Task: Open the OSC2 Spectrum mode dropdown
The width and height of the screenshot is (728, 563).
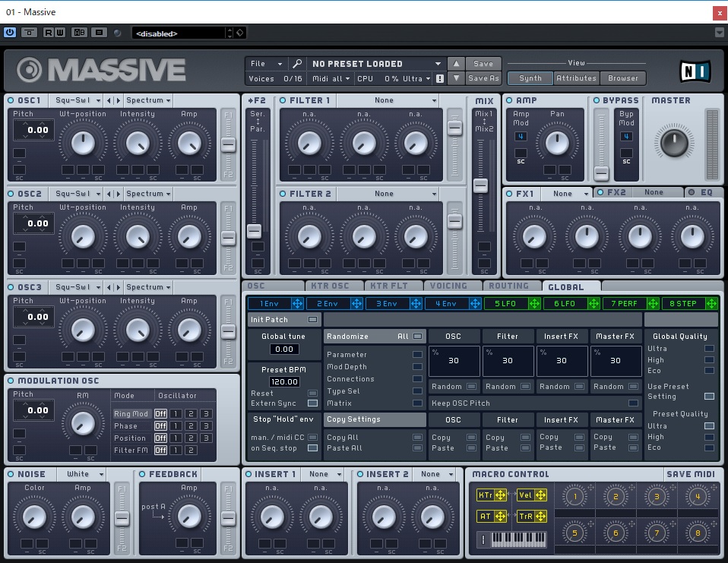Action: [x=148, y=194]
